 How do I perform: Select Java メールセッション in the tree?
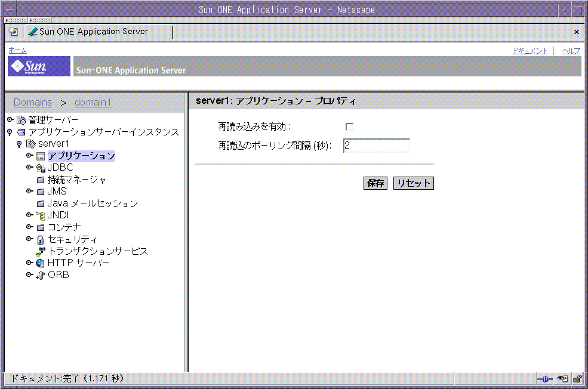pos(93,203)
